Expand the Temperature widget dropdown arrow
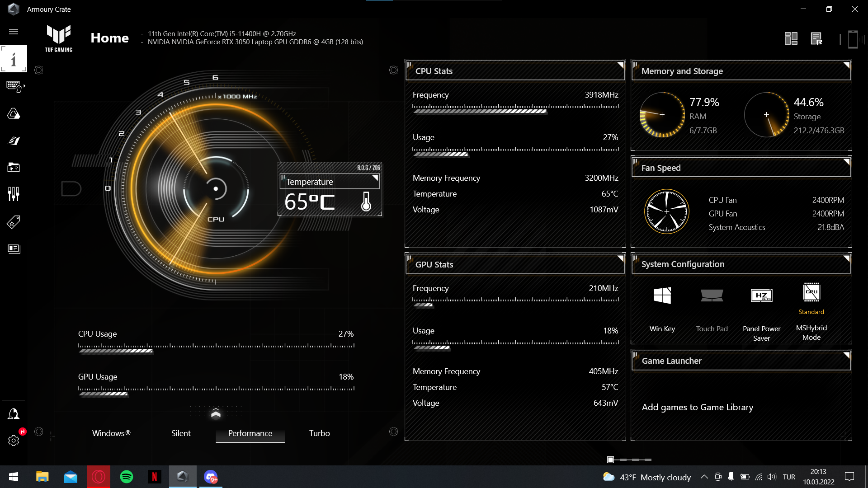Viewport: 868px width, 488px height. (x=375, y=178)
